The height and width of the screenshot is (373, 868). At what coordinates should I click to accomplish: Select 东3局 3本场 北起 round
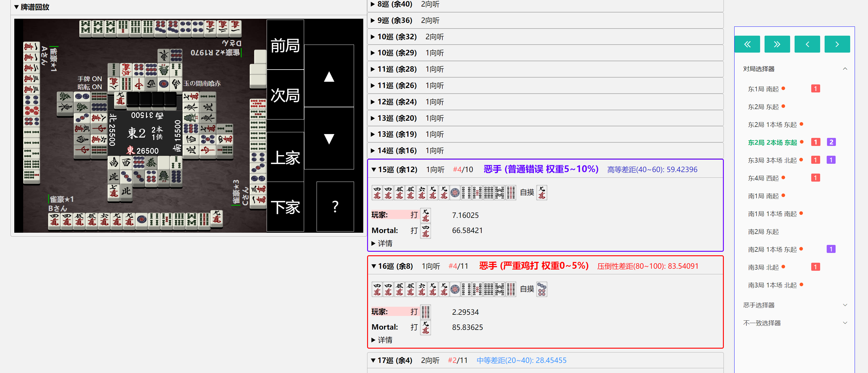[x=772, y=160]
